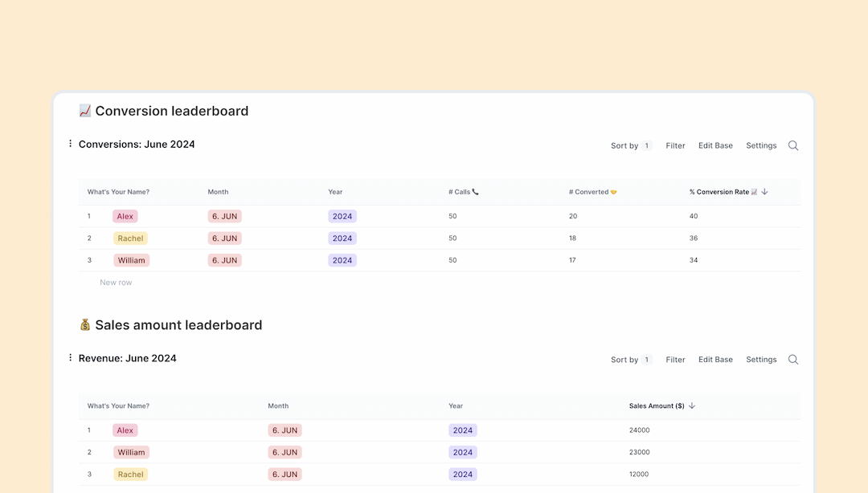The image size is (868, 493).
Task: Select the pink Alex name tag
Action: (x=125, y=216)
